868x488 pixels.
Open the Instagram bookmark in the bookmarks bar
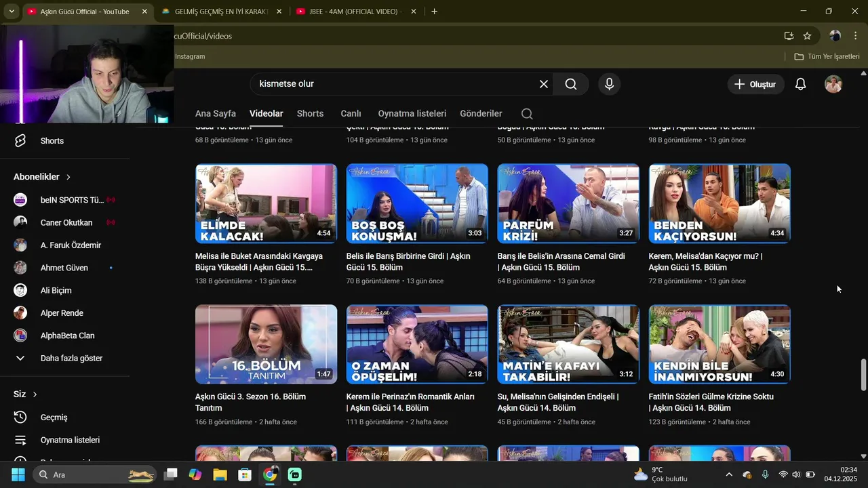190,56
